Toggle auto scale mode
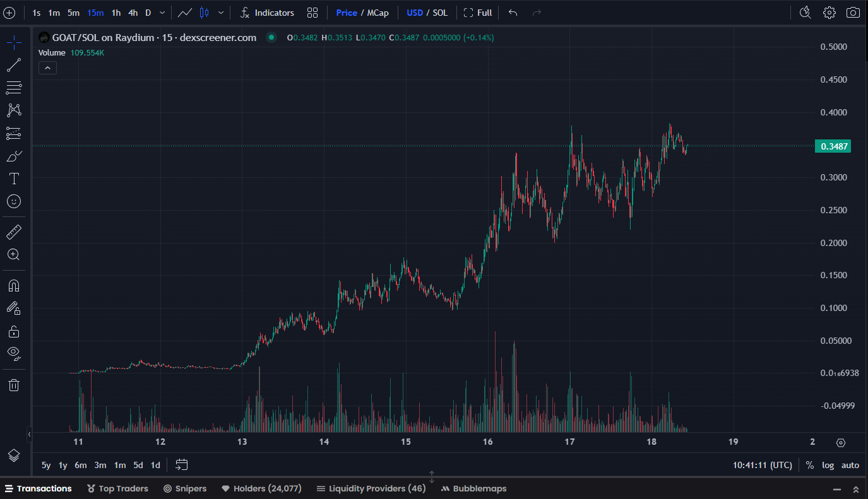 (850, 466)
